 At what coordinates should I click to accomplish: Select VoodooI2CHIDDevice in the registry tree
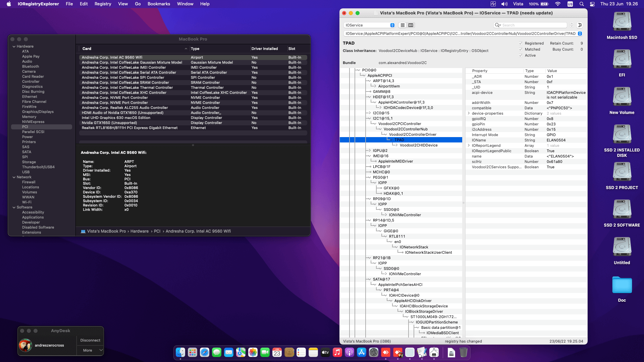click(x=419, y=145)
